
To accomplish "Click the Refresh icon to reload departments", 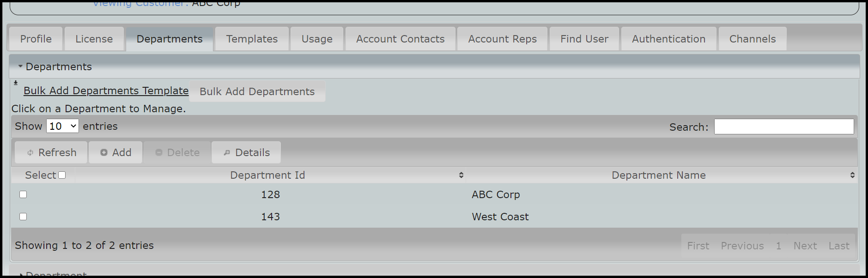I will [30, 152].
